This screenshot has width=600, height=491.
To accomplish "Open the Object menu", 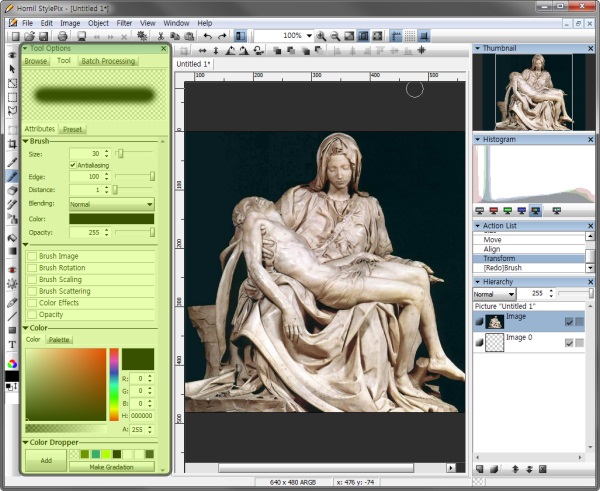I will tap(98, 23).
